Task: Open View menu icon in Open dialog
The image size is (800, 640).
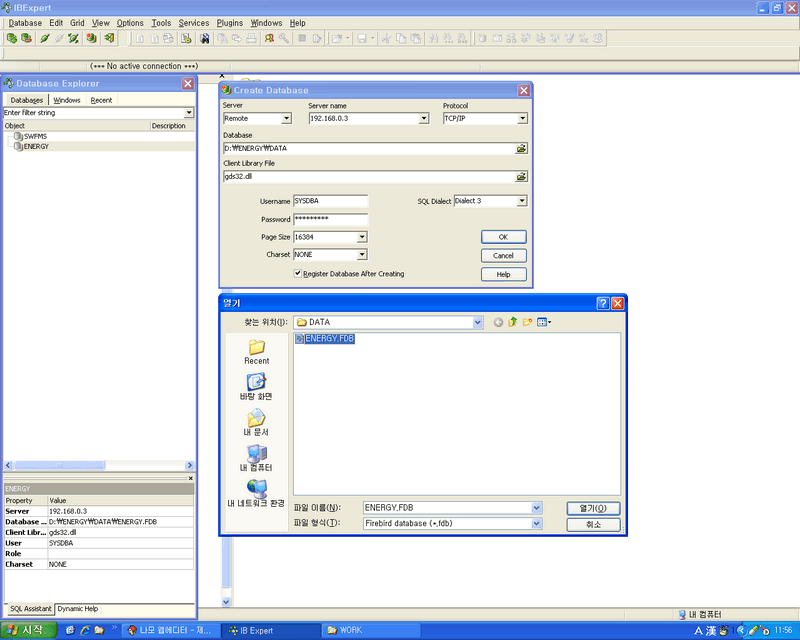Action: [544, 322]
